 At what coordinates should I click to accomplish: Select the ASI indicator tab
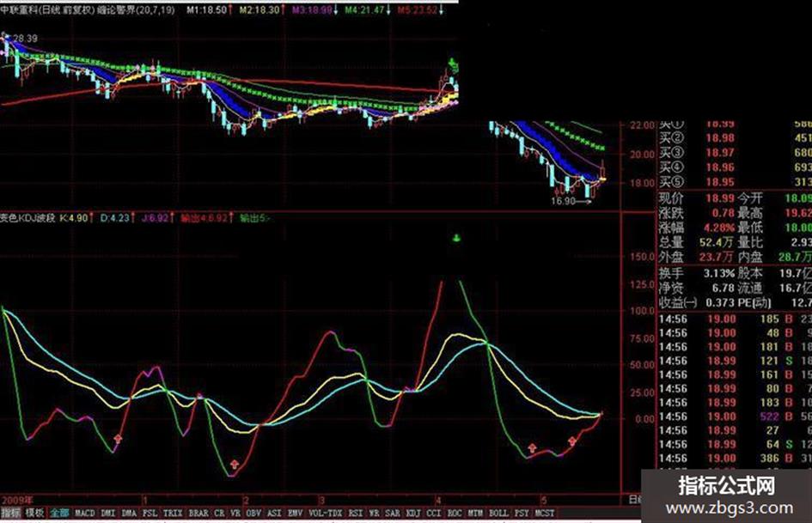[x=274, y=513]
